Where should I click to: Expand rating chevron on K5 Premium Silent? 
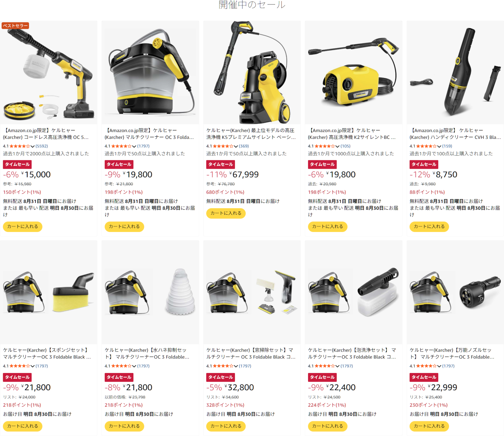point(236,146)
